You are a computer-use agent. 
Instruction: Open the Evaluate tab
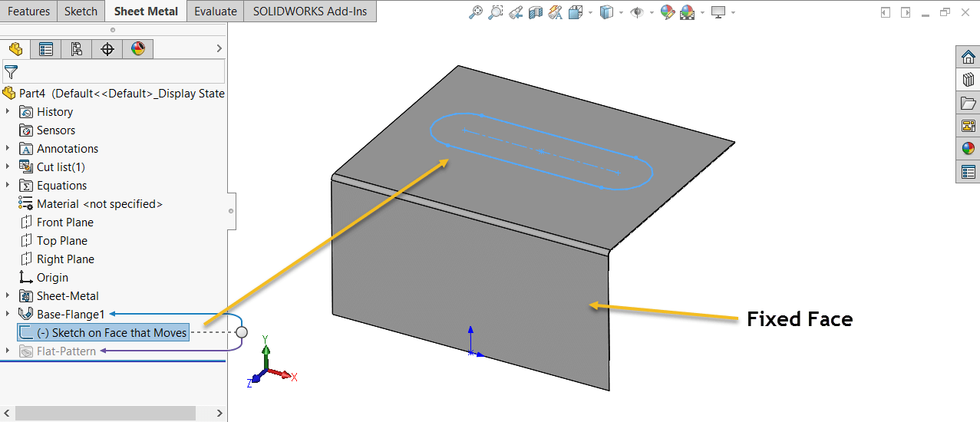[x=215, y=11]
